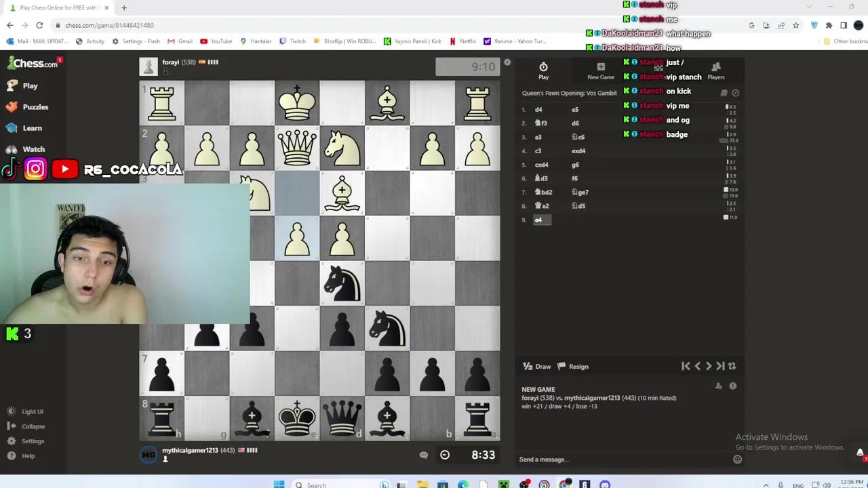868x488 pixels.
Task: Resign the current game
Action: [573, 366]
